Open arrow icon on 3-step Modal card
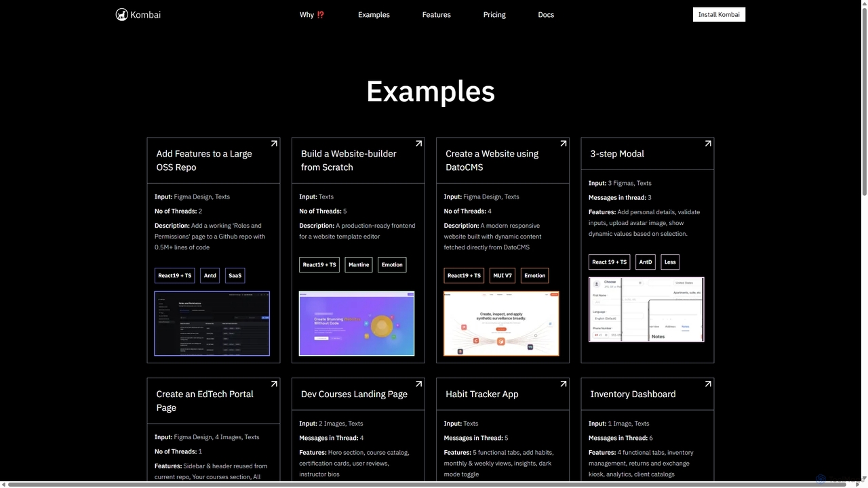 708,144
